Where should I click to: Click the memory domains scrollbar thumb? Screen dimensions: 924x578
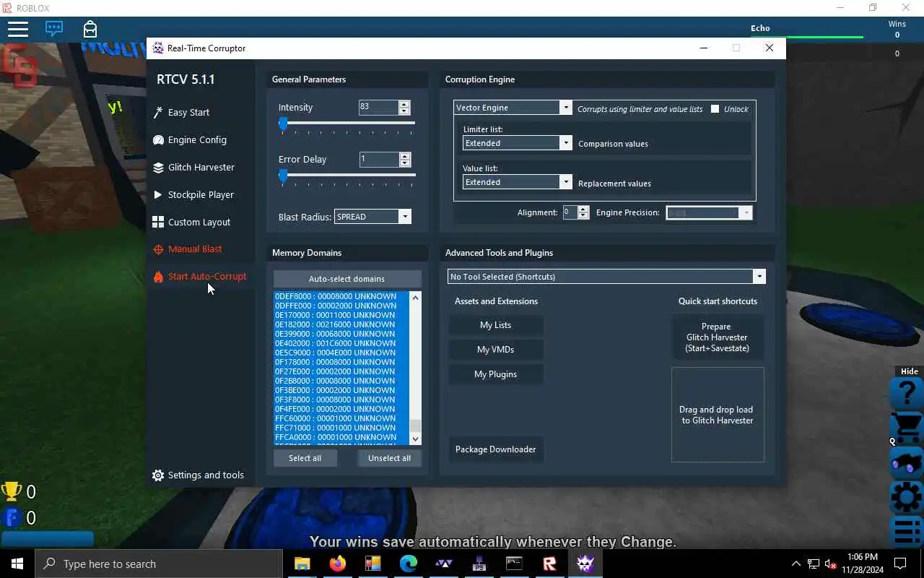(414, 426)
